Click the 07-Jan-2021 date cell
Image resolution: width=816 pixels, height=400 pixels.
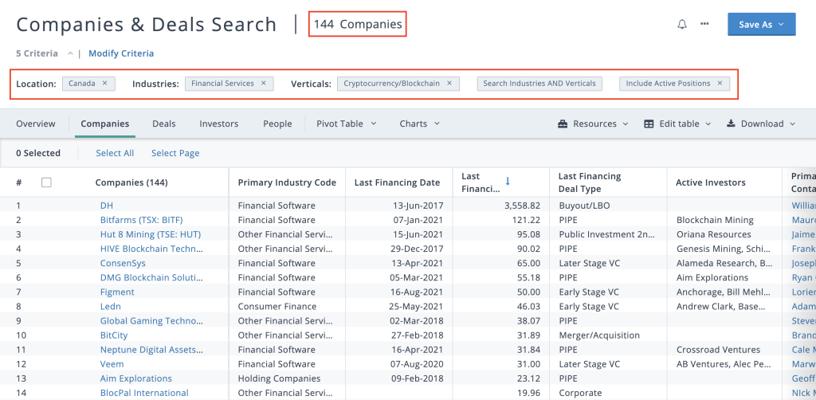click(x=418, y=220)
